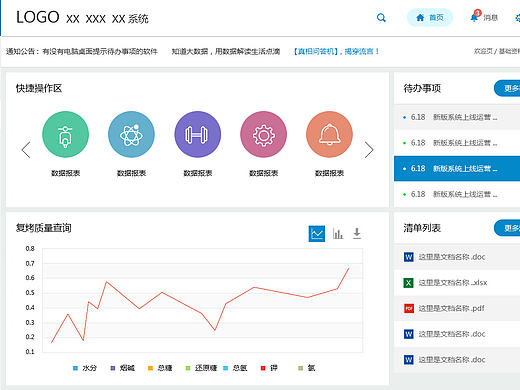Image resolution: width=520 pixels, height=390 pixels.
Task: Open 知道大数据 announcement text
Action: point(226,51)
